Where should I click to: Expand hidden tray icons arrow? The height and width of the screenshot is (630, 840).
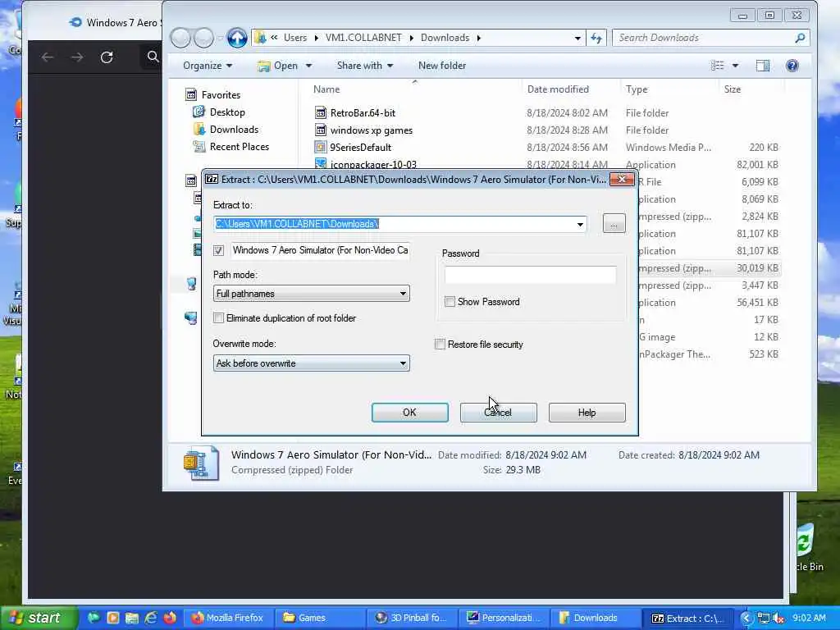[746, 619]
